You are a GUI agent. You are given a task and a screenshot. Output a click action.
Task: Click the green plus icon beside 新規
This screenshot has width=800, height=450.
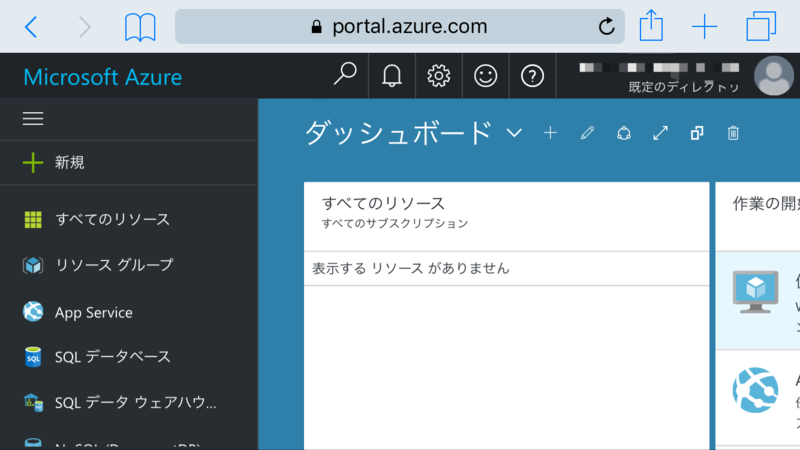pyautogui.click(x=33, y=163)
